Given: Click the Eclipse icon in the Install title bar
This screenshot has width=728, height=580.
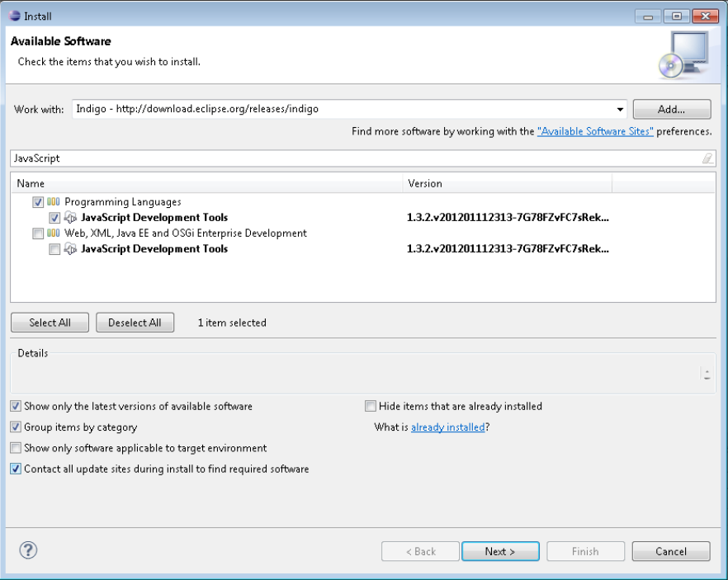Looking at the screenshot, I should (x=14, y=16).
